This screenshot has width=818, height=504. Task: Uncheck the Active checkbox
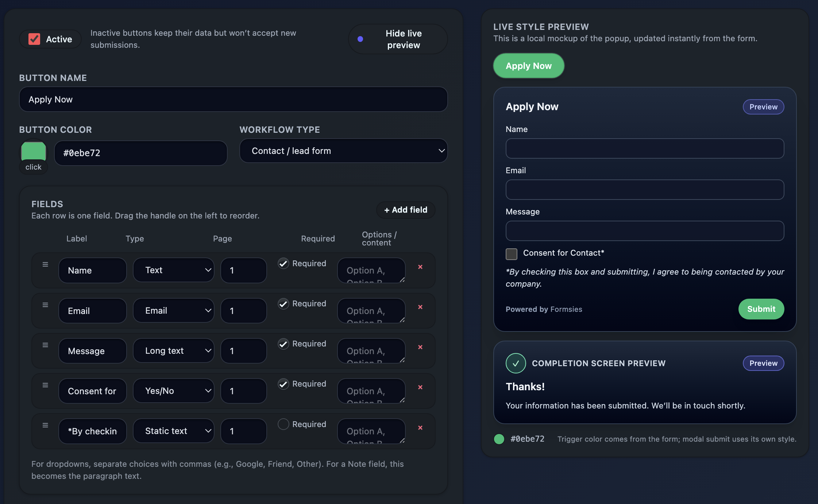click(34, 38)
